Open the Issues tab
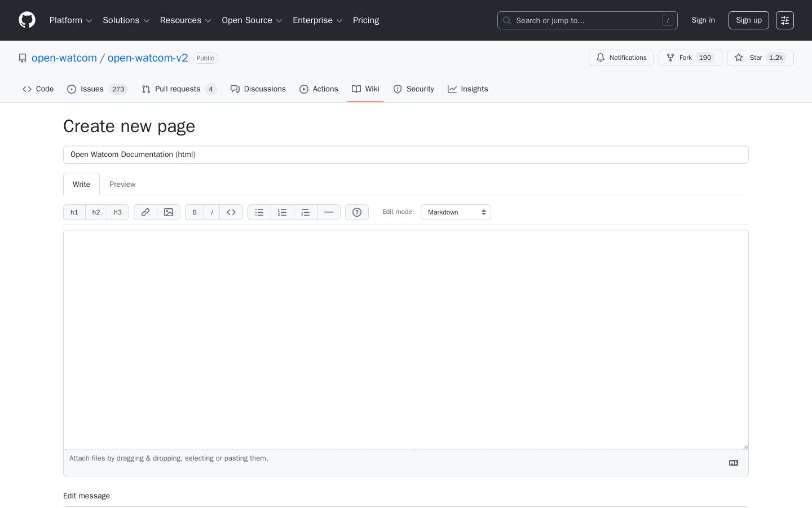 point(97,89)
